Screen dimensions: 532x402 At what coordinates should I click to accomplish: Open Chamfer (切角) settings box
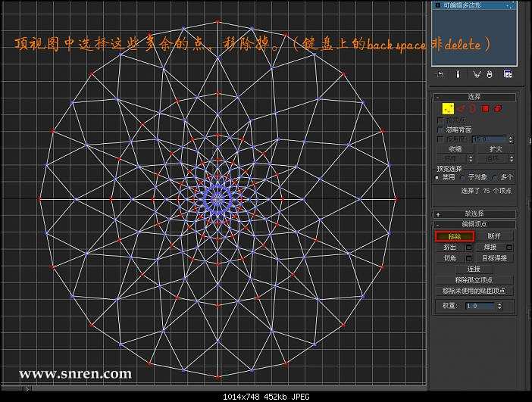click(469, 258)
